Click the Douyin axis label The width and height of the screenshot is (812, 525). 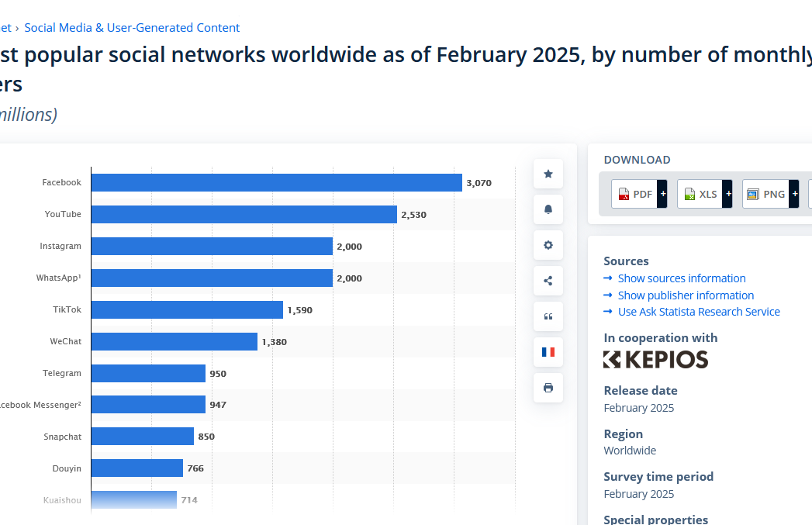point(67,468)
